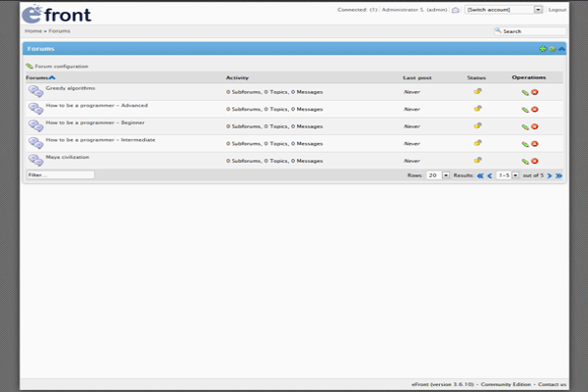
Task: Click the Greedy algorithms forum chat icon
Action: [x=35, y=91]
